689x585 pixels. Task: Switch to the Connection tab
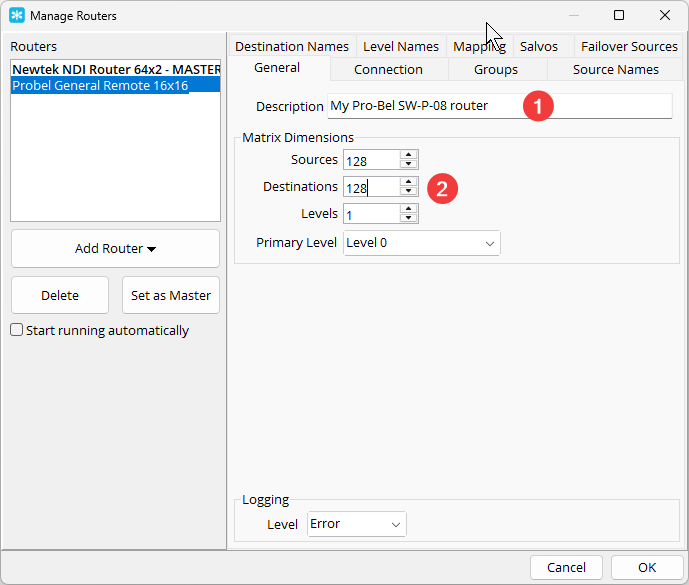388,69
